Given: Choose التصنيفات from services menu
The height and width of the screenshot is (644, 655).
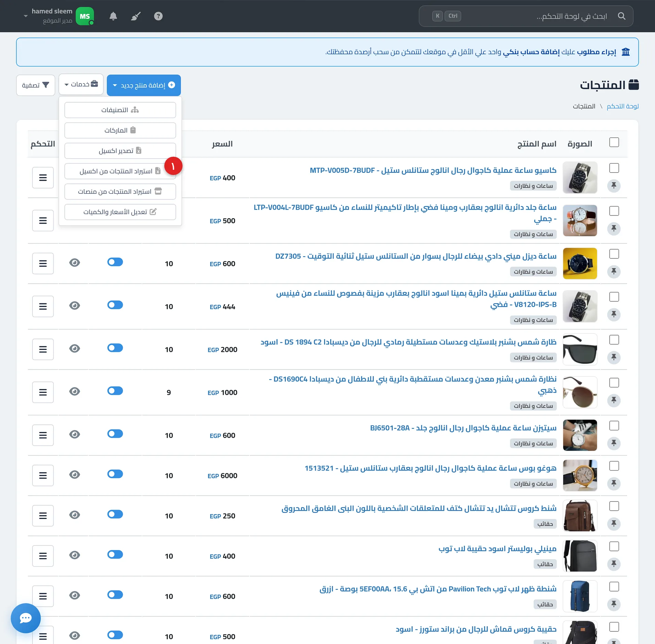Looking at the screenshot, I should point(120,110).
